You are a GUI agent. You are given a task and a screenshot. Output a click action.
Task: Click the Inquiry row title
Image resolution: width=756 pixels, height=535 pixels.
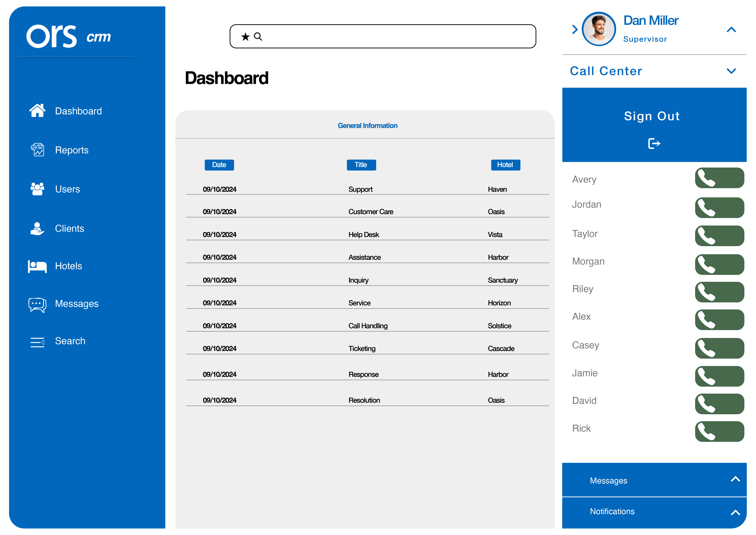point(358,280)
